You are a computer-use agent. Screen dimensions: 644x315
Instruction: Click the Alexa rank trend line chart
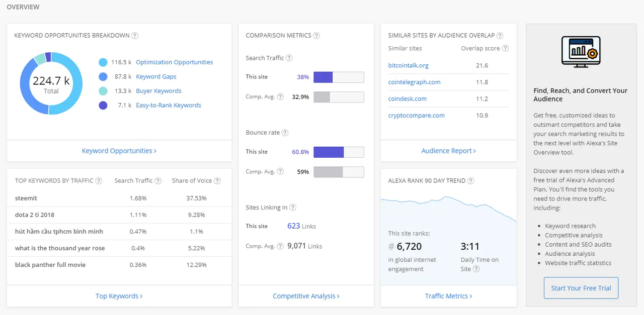click(449, 210)
